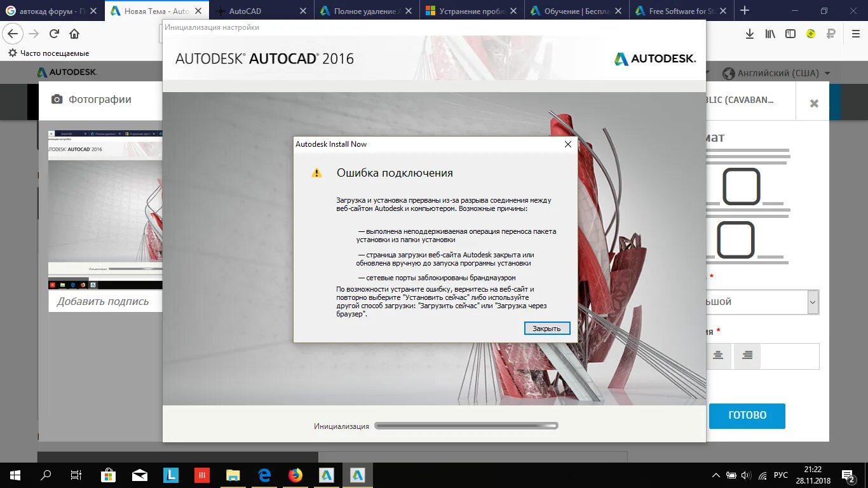The width and height of the screenshot is (868, 488).
Task: Switch the РУС input language indicator
Action: coord(781,475)
